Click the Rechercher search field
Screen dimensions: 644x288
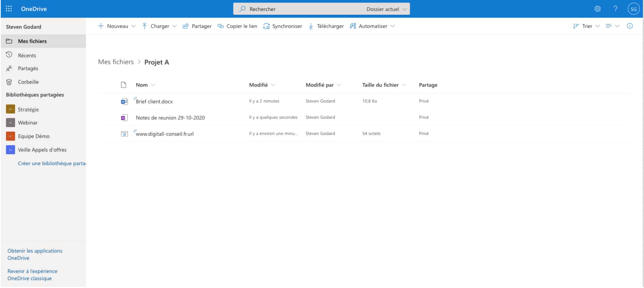[299, 9]
